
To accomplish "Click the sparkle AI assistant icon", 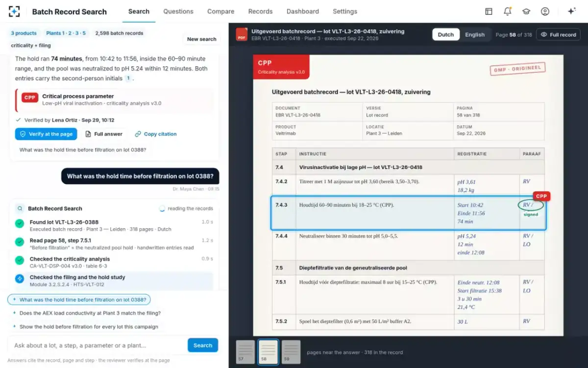I will 571,11.
